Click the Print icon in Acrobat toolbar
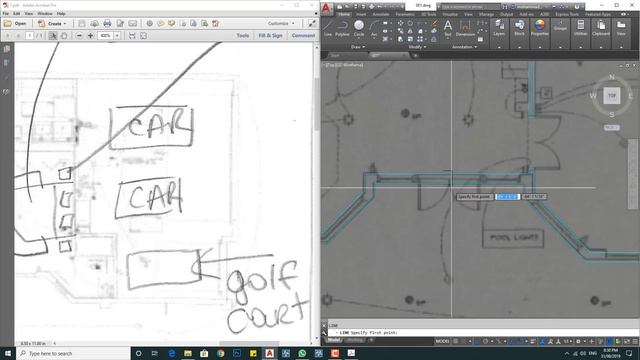The height and width of the screenshot is (360, 640). pyautogui.click(x=107, y=24)
